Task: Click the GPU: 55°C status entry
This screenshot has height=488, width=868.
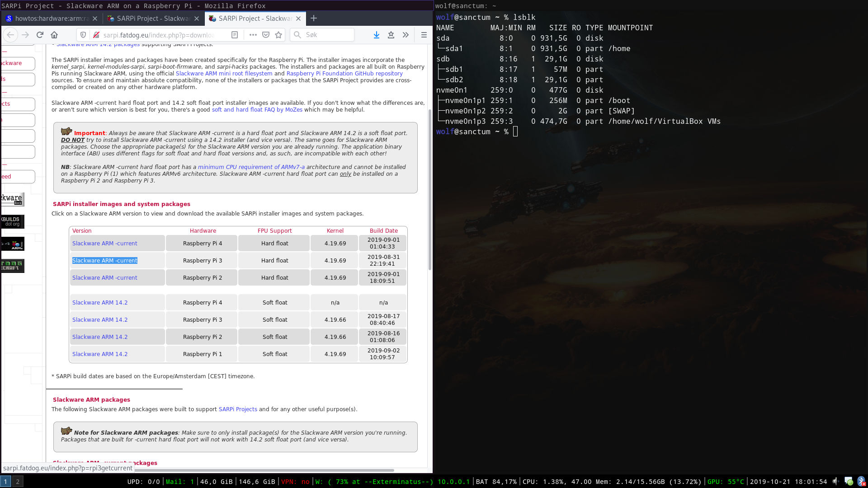Action: (725, 482)
